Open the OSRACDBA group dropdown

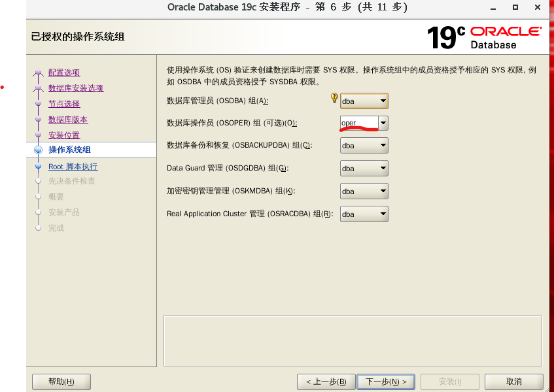(364, 214)
